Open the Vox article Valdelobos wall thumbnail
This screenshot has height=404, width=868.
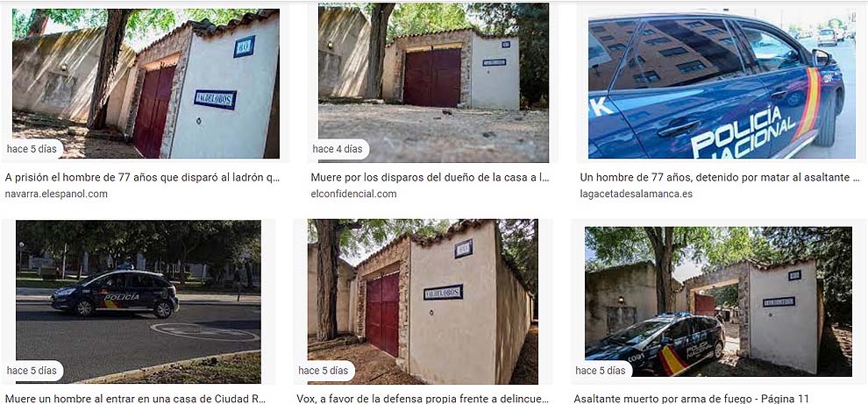click(423, 301)
